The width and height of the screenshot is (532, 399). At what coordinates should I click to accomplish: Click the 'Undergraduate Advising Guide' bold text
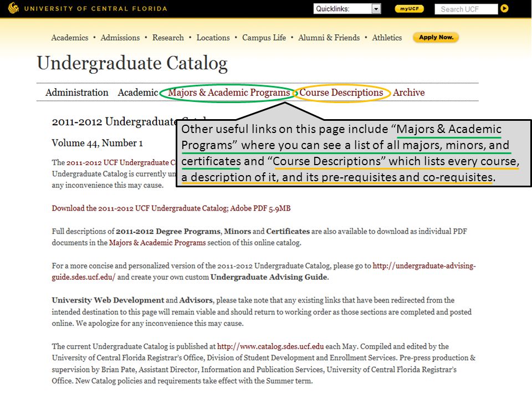[x=269, y=277]
